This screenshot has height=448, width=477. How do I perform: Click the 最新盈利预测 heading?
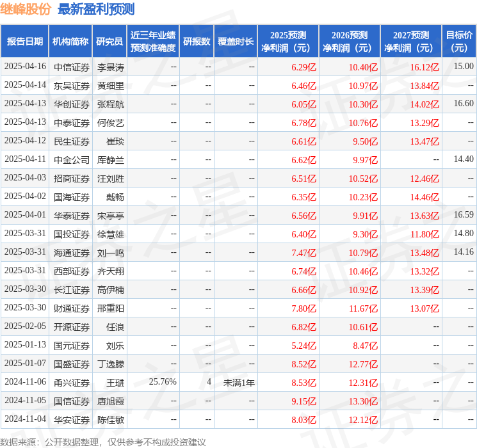96,9
